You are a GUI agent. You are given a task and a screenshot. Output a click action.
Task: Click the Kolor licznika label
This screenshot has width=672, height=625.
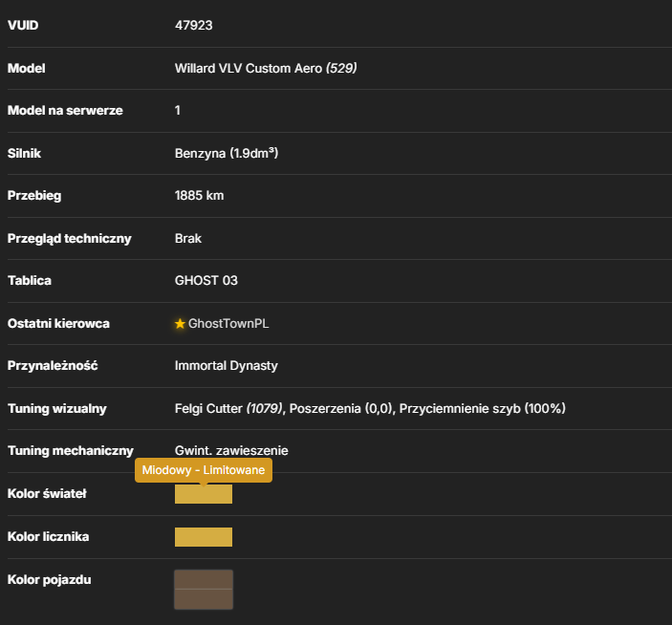(x=49, y=537)
